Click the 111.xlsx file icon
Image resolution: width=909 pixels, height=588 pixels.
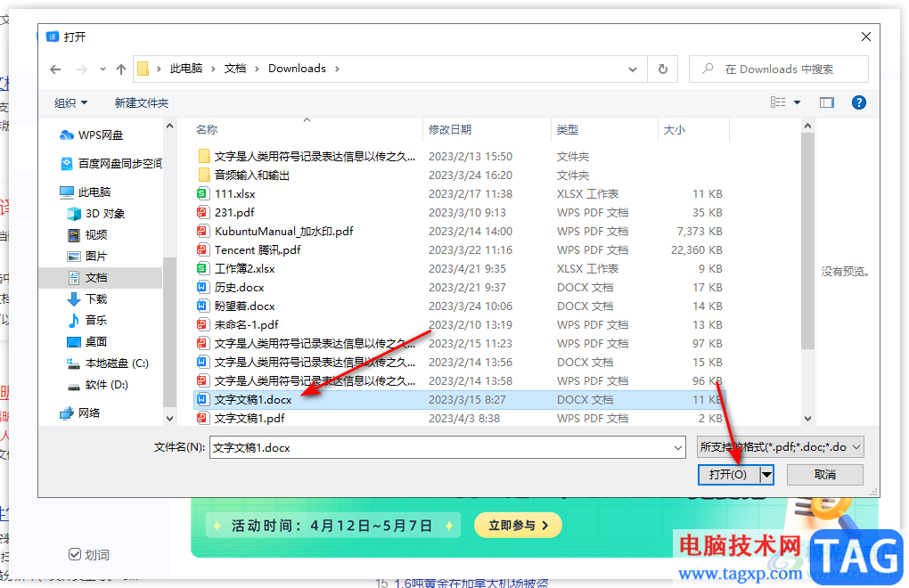pos(201,193)
